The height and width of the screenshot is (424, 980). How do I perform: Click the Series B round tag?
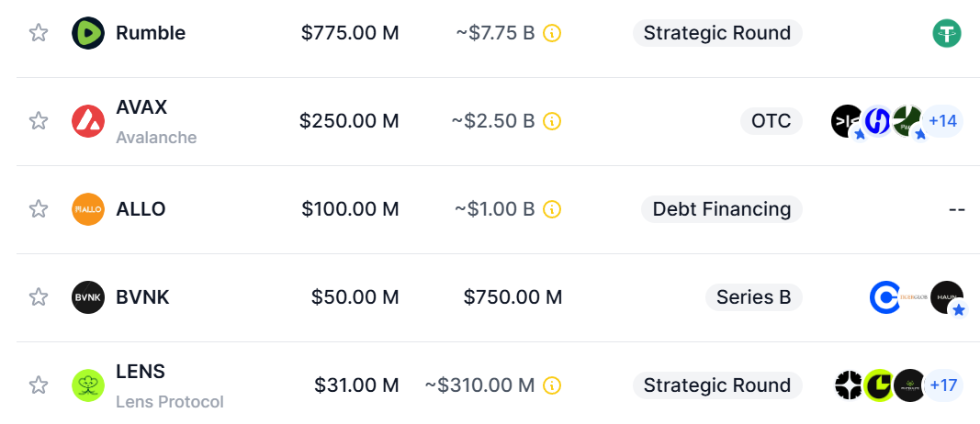(x=753, y=297)
